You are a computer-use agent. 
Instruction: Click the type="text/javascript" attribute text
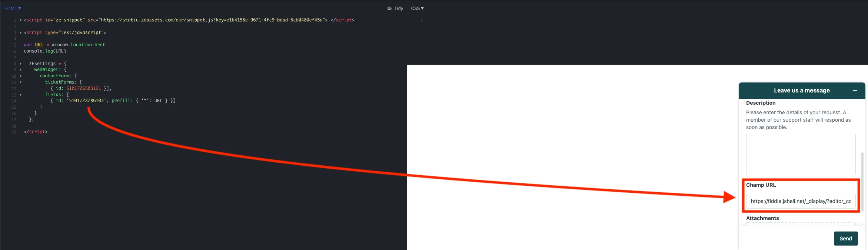tap(74, 33)
